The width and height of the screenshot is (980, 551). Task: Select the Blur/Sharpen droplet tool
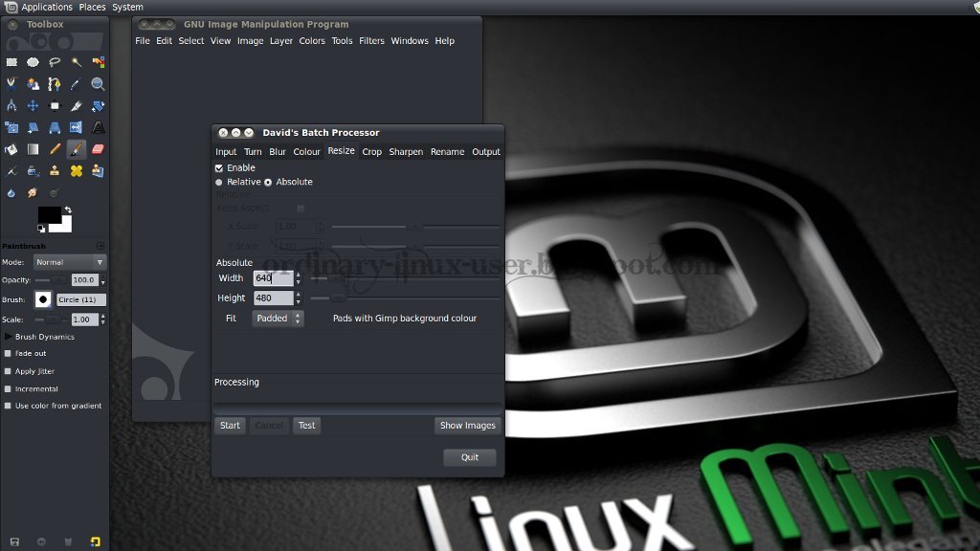(11, 193)
